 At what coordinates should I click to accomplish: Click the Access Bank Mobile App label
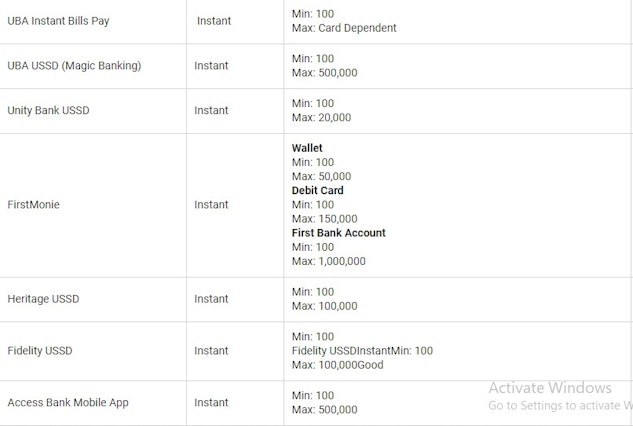(x=68, y=403)
